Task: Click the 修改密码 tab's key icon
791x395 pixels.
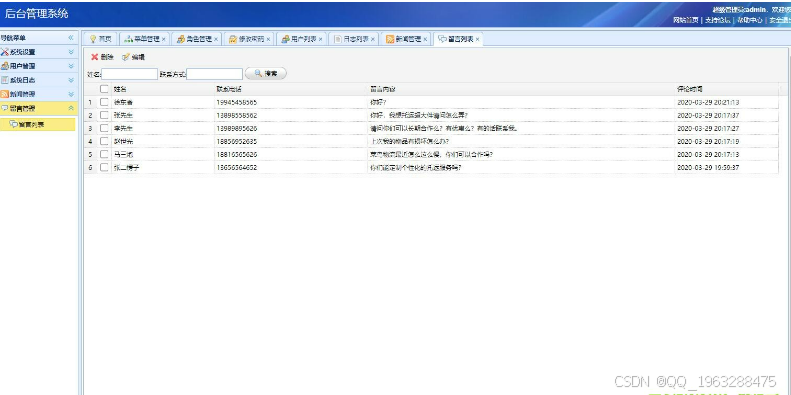Action: (233, 39)
